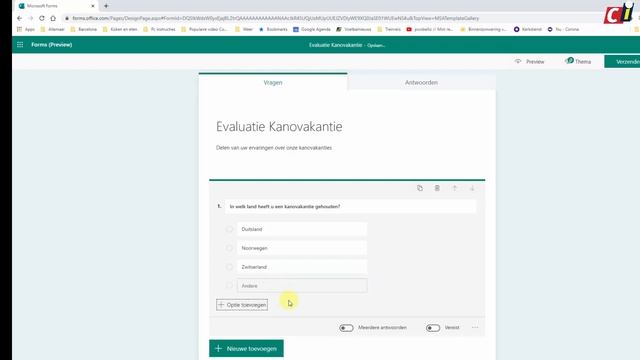Click form name in the header bar
Viewport: 640px width, 360px height.
[x=336, y=45]
